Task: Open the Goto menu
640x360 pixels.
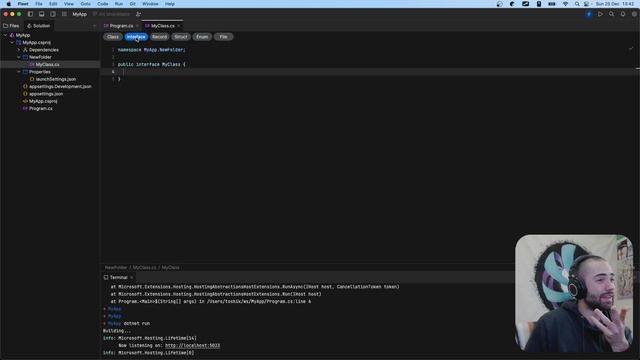Action: click(x=86, y=4)
